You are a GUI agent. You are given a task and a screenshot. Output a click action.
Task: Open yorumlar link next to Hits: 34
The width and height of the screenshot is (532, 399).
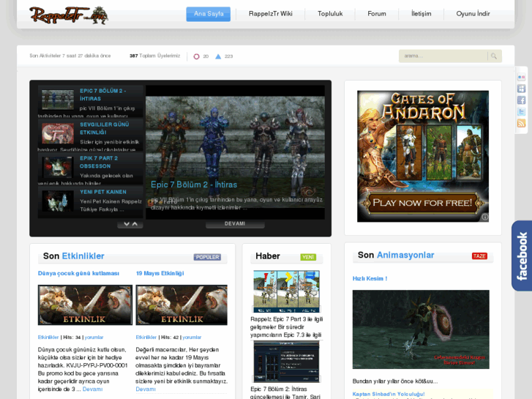coord(94,338)
